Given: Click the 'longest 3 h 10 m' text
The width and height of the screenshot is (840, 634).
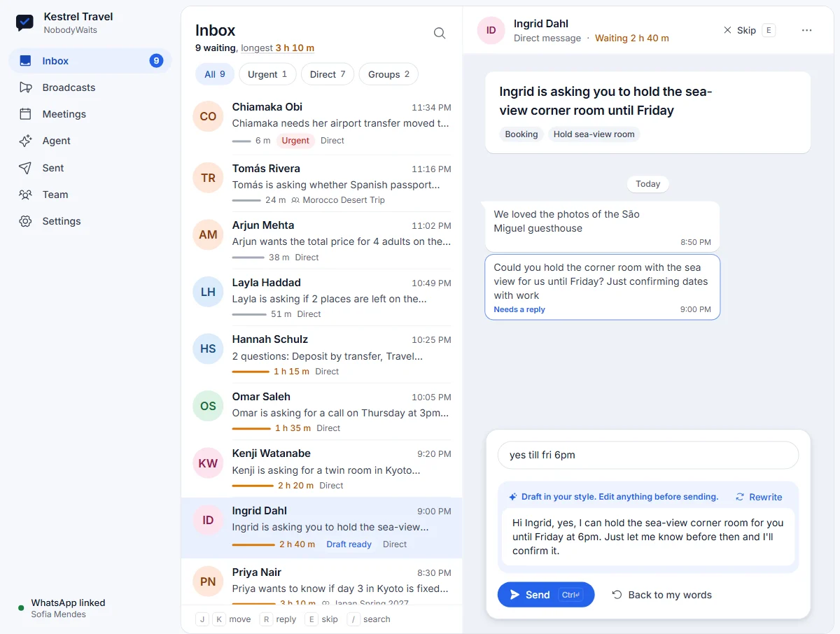Looking at the screenshot, I should [x=278, y=48].
